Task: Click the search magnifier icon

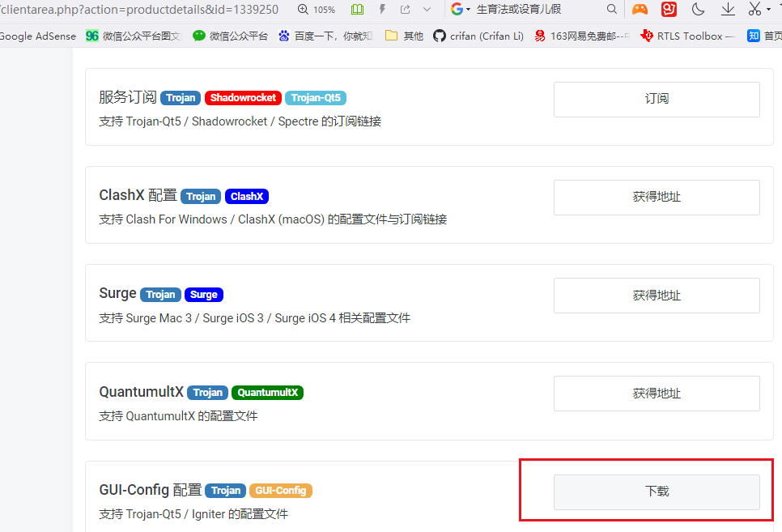Action: click(611, 9)
